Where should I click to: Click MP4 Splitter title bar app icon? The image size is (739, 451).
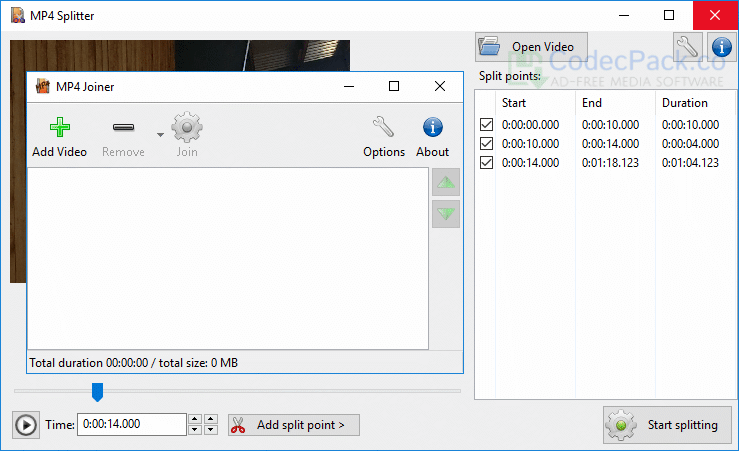point(18,16)
